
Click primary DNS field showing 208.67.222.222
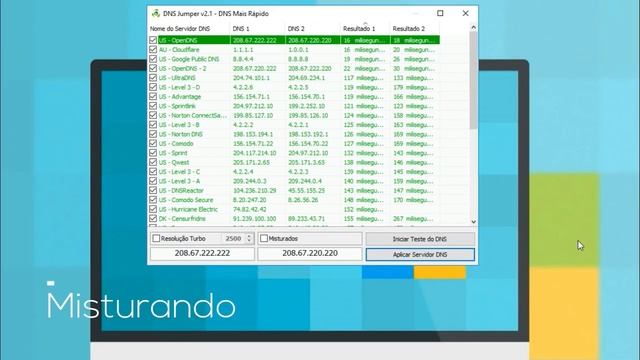pos(202,253)
